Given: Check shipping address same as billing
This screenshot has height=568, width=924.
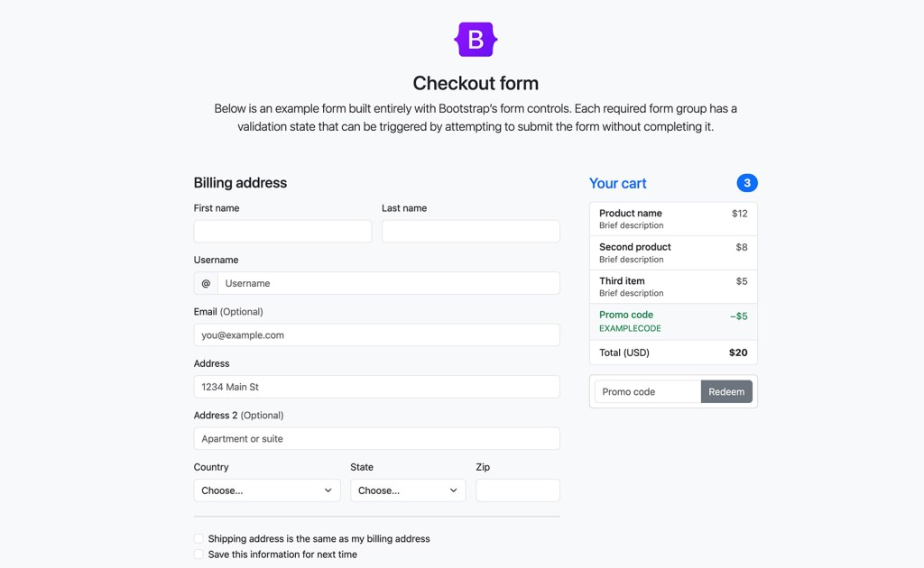Looking at the screenshot, I should (x=199, y=538).
